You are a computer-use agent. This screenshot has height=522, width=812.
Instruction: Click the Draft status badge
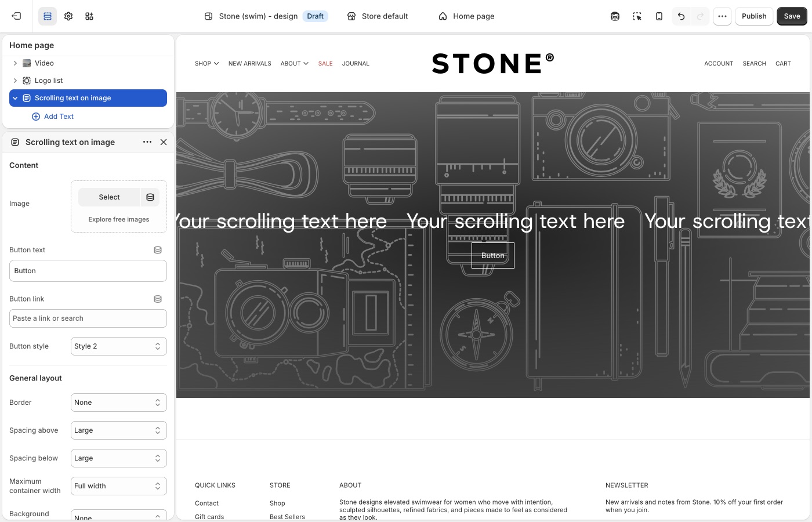click(x=316, y=16)
